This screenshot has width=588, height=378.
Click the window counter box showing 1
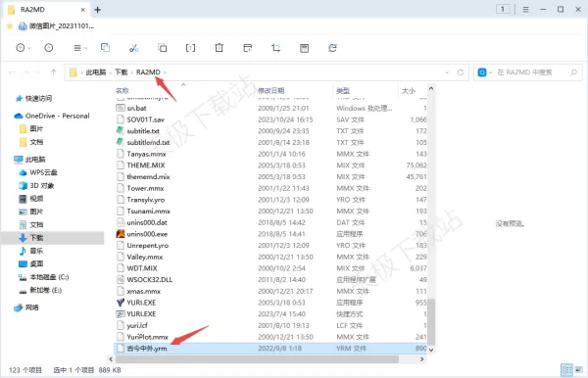click(x=503, y=9)
